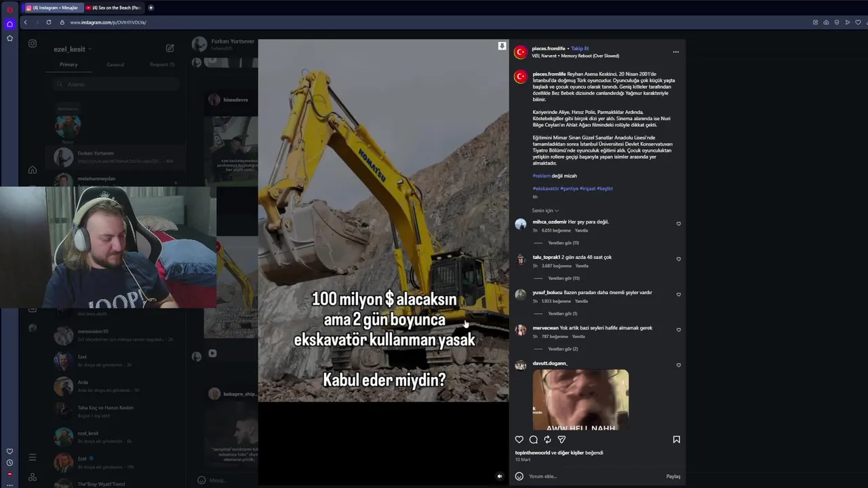868x488 pixels.
Task: Open the emoji picker in comment box
Action: coord(519,476)
